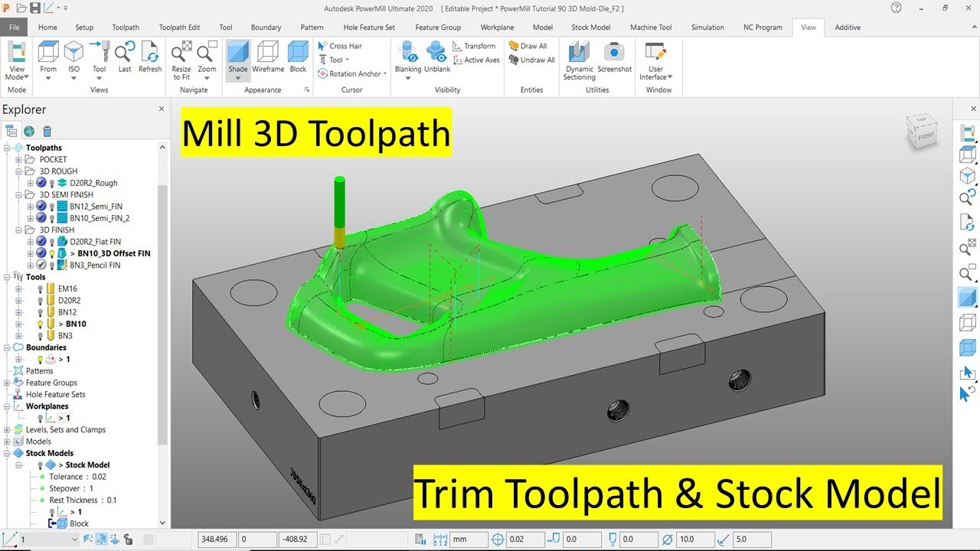Viewport: 980px width, 551px height.
Task: Click the Explorer vertical scrollbar
Action: click(x=162, y=314)
